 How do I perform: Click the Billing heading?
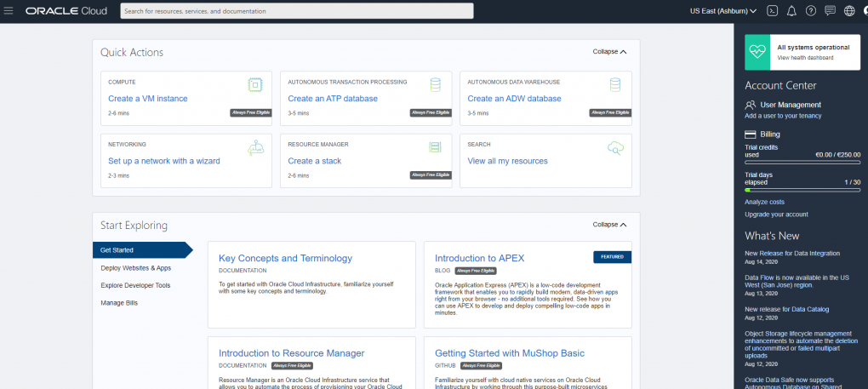(770, 134)
